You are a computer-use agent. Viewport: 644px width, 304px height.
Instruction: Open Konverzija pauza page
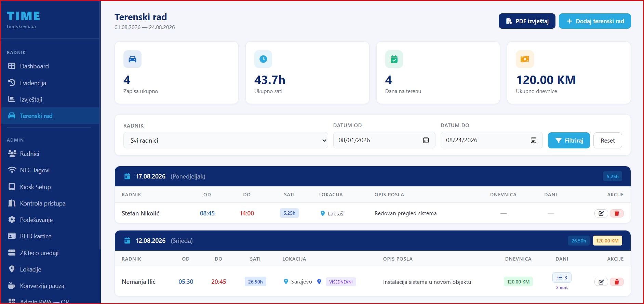(50, 286)
